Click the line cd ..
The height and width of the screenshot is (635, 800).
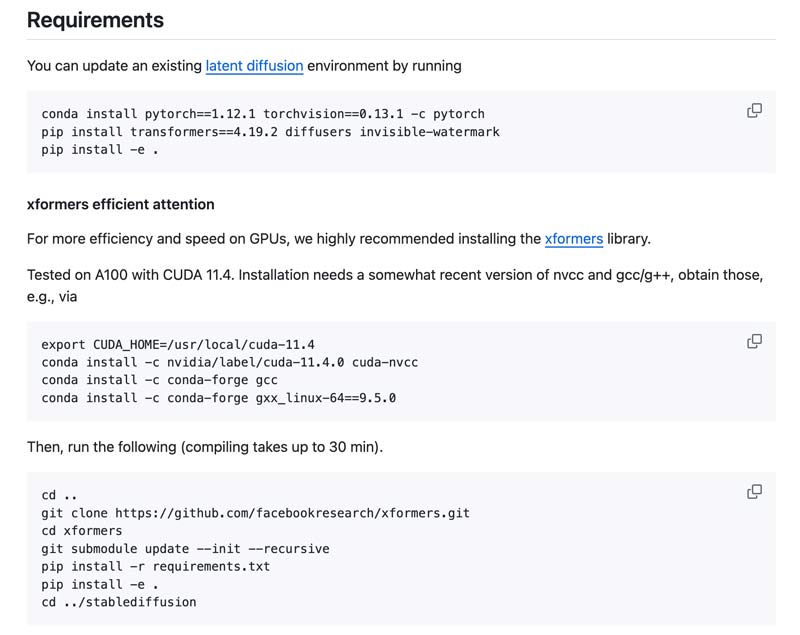coord(59,495)
